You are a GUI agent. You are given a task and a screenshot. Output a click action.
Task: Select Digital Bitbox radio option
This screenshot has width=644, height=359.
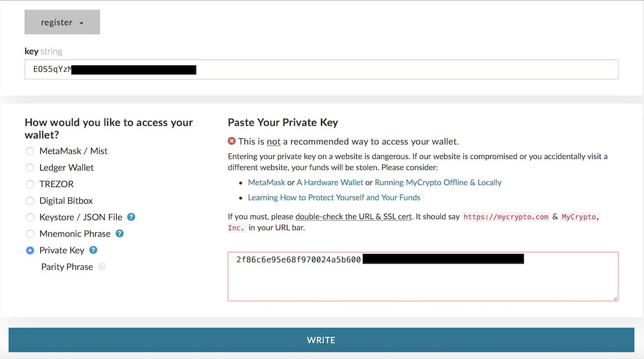pos(30,201)
